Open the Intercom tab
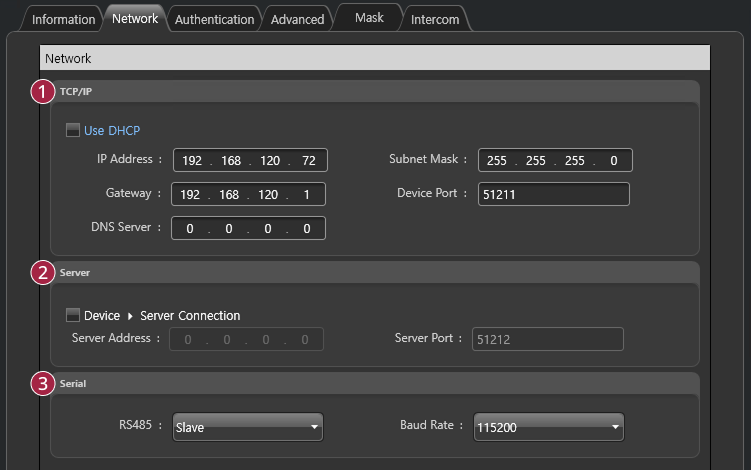The width and height of the screenshot is (751, 470). (435, 19)
